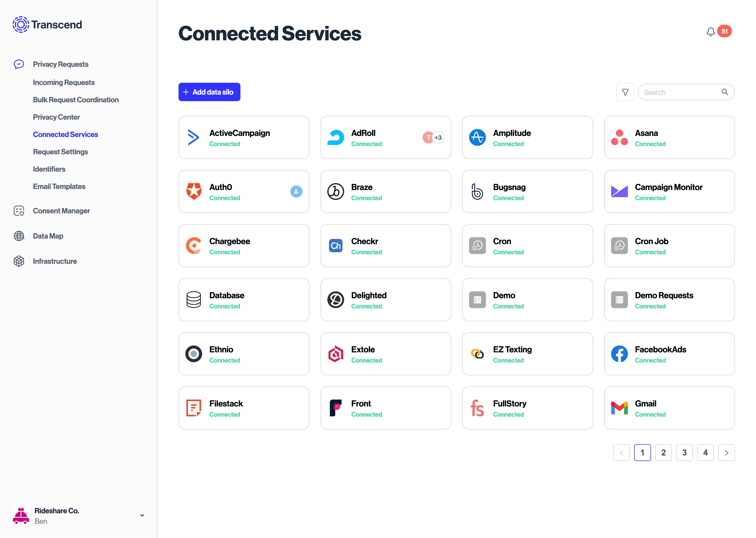Click the Connected Services nav item

coord(66,135)
